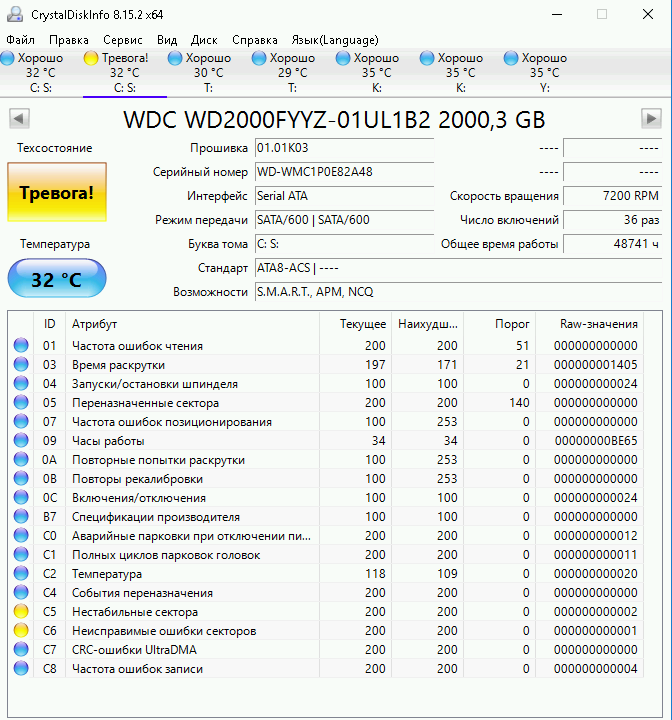Click status orb for C4 События переназначения
The height and width of the screenshot is (720, 672).
21,592
